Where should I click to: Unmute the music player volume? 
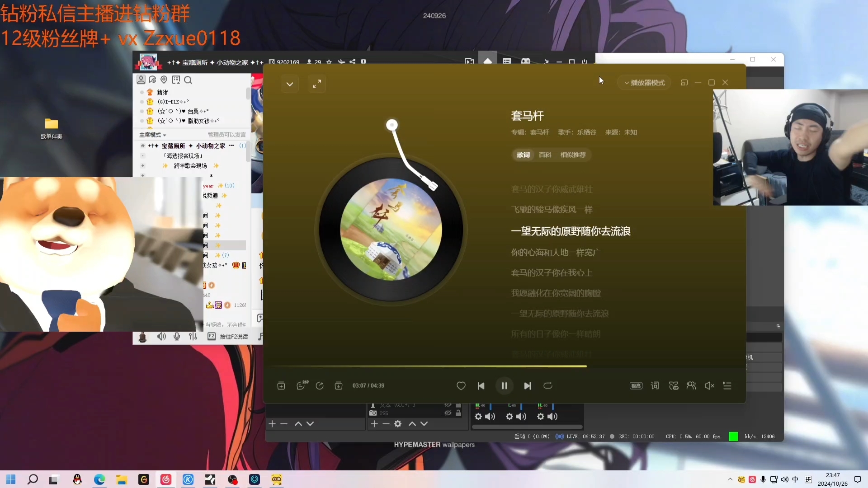pyautogui.click(x=709, y=385)
